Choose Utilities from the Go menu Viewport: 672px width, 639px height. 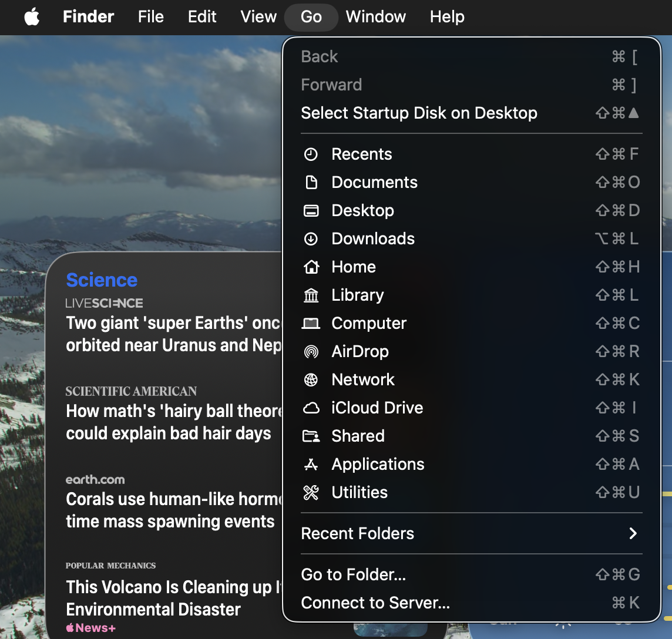472,492
